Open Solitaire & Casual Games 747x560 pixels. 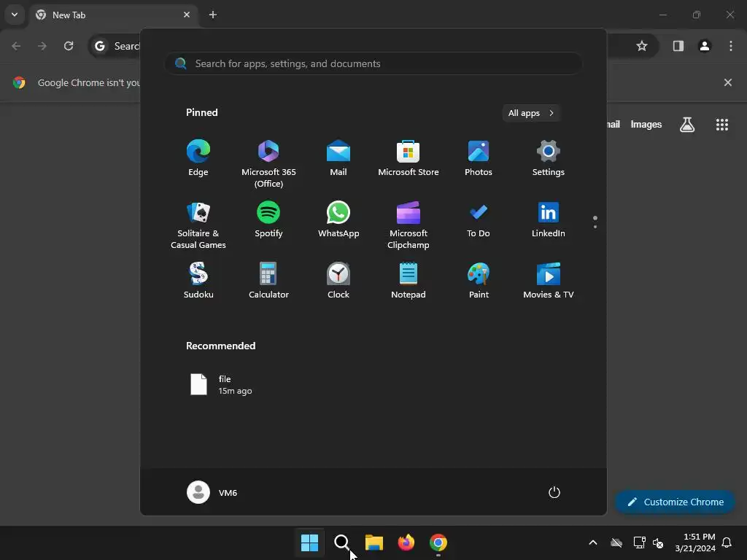click(x=198, y=225)
